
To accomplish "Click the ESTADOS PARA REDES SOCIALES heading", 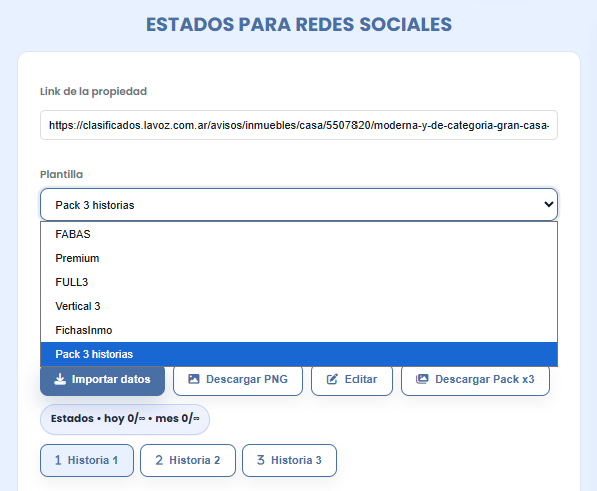I will click(299, 24).
